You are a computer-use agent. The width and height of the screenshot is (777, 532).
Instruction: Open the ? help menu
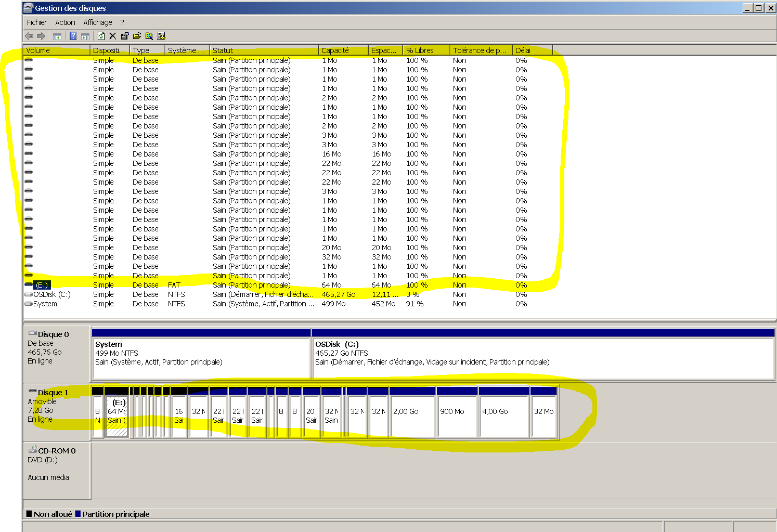pos(122,22)
